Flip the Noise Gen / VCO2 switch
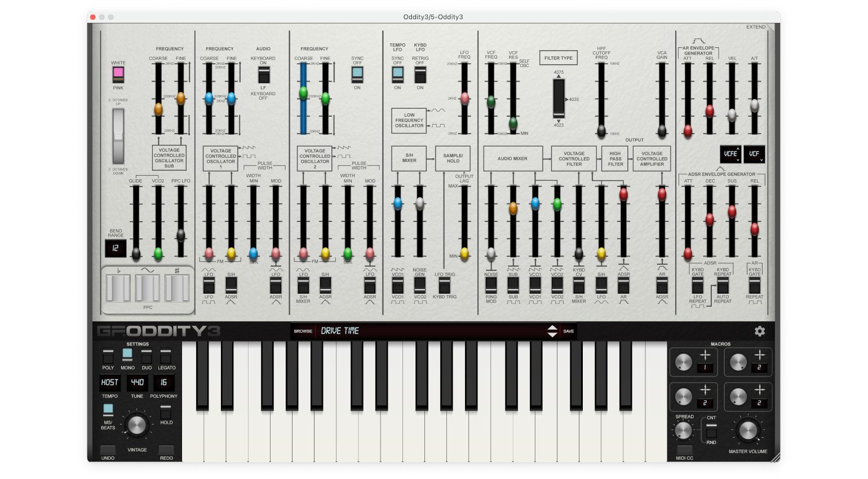868x479 pixels. tap(420, 285)
